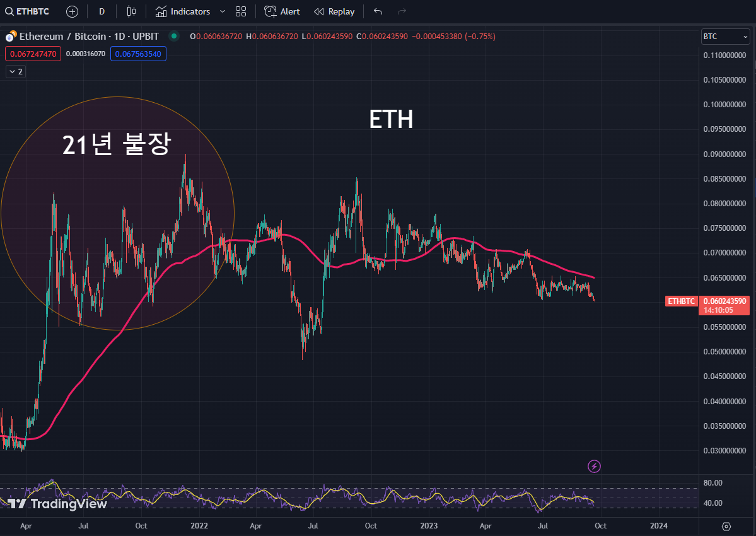Open the indicator templates grid icon

(241, 11)
